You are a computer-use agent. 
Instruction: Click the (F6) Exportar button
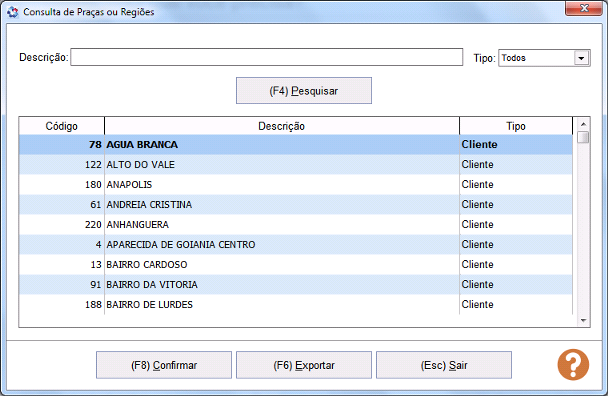tap(304, 365)
